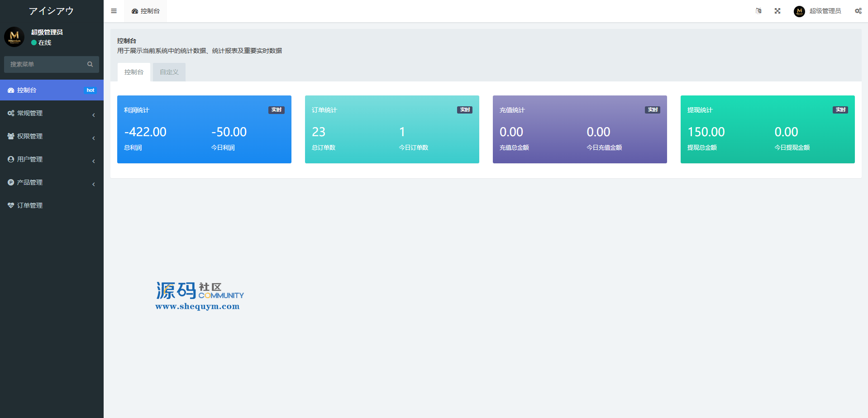Click the 超级管理员 username in header

tap(825, 11)
